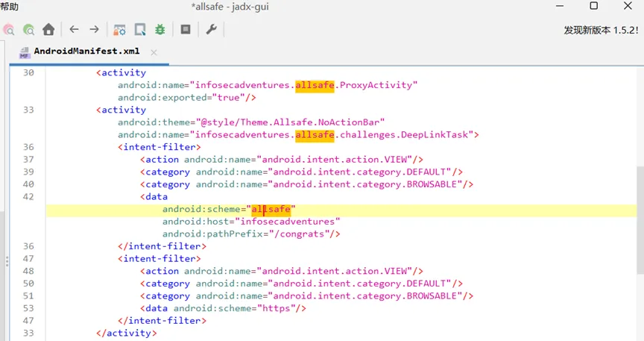Click the category BROWSABLE line numbered 51
This screenshot has height=341, width=644.
point(307,295)
